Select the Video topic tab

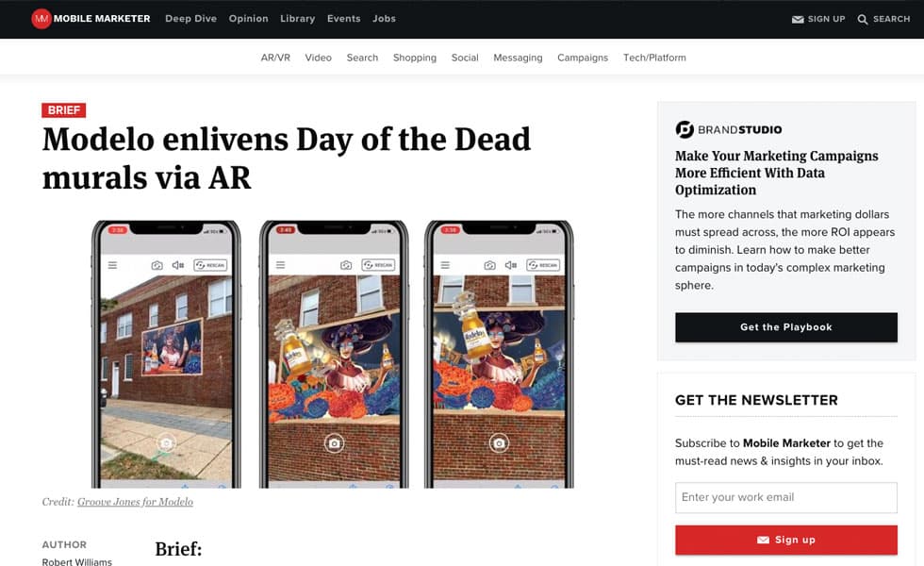click(x=319, y=58)
